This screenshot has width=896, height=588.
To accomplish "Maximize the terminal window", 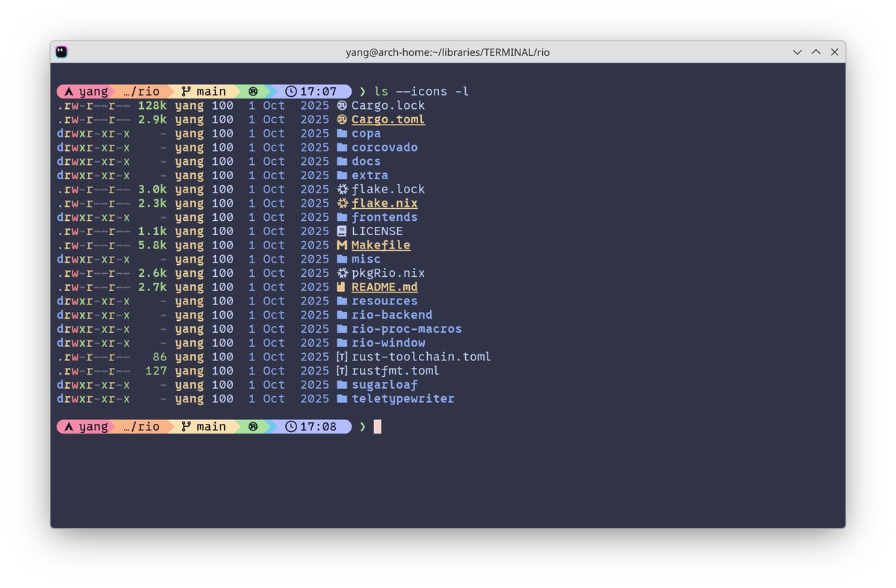I will [x=816, y=52].
